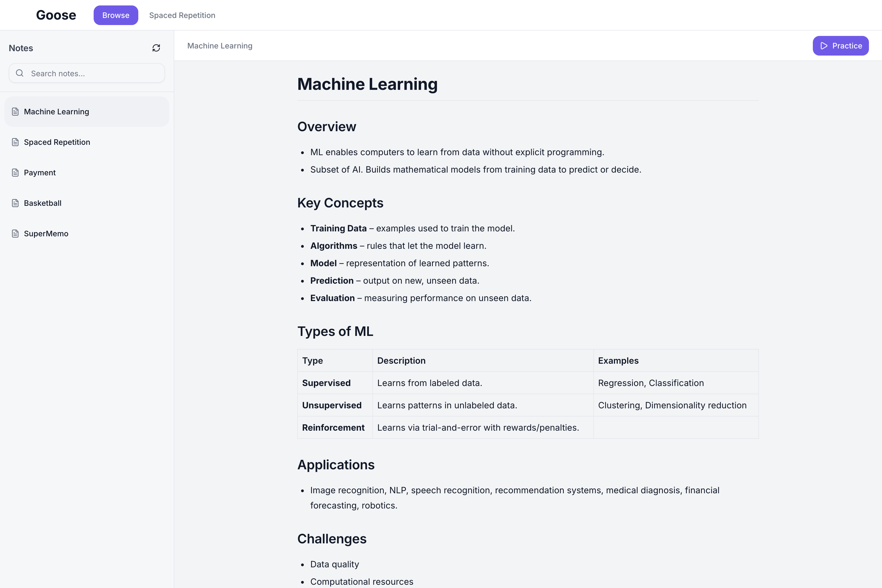Switch to the Browse tab
This screenshot has width=882, height=588.
pos(115,15)
